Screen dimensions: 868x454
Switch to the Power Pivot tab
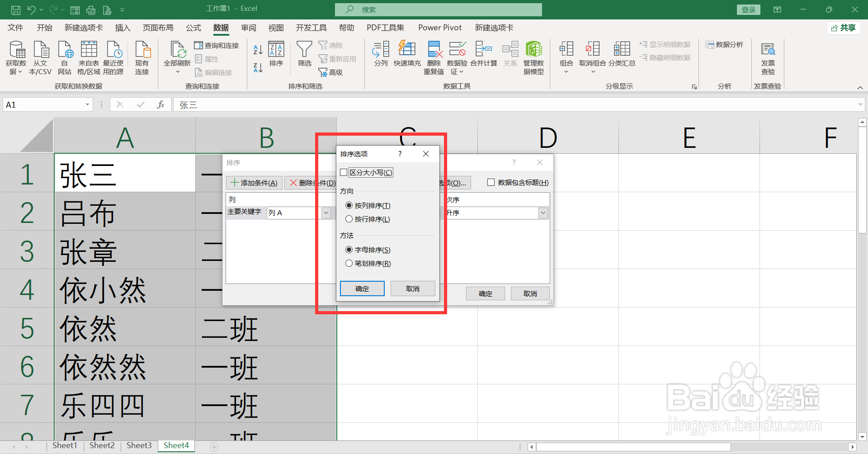click(440, 28)
